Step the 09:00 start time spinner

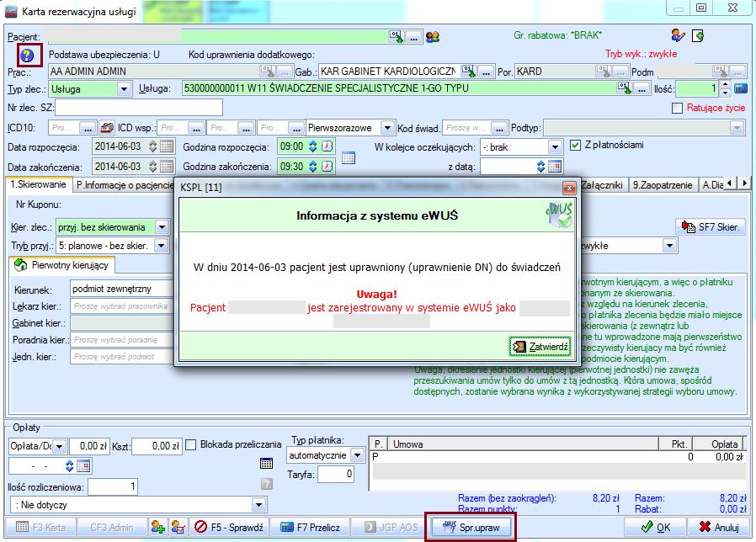click(x=313, y=146)
